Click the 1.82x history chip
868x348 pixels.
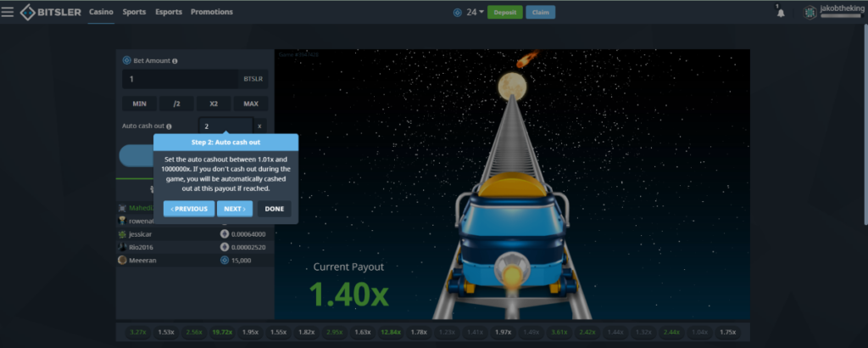307,333
